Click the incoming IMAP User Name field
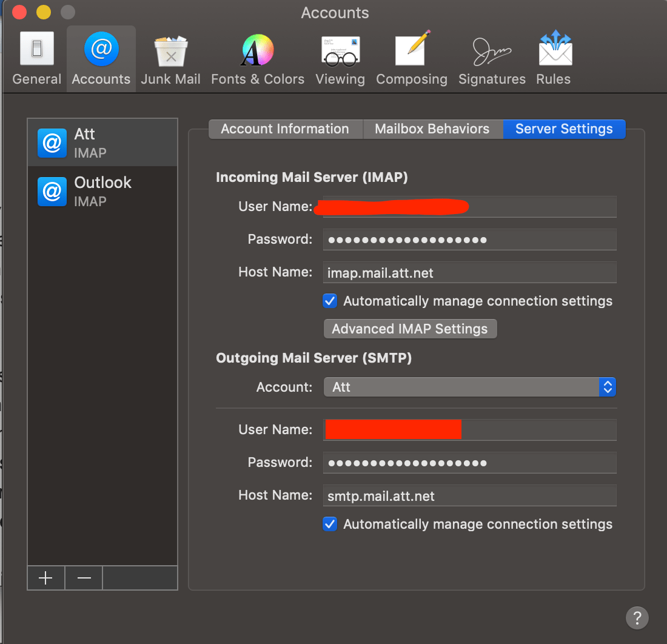Screen dimensions: 667x644 (469, 207)
